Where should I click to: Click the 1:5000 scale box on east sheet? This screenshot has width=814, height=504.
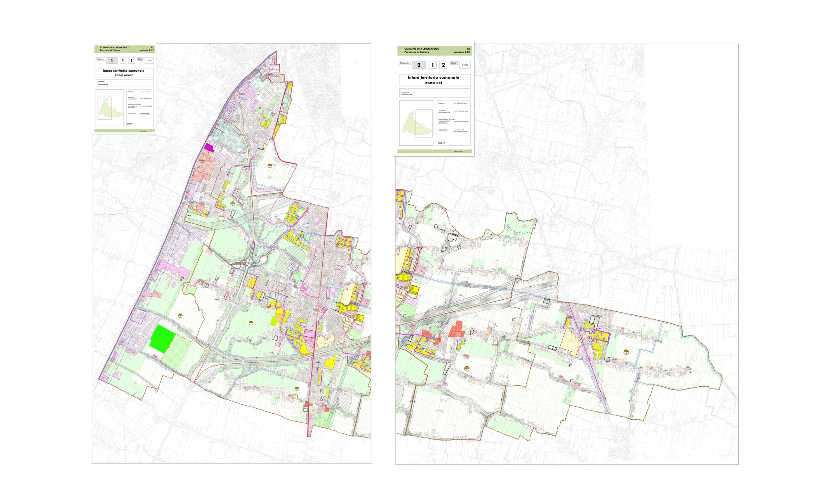coord(465,65)
